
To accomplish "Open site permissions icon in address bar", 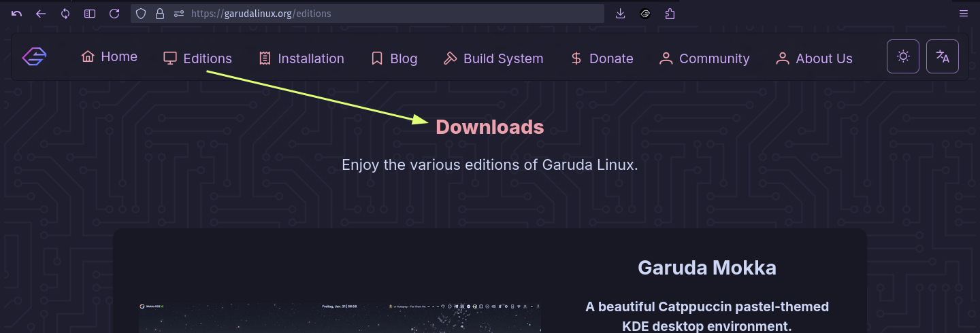I will (179, 14).
